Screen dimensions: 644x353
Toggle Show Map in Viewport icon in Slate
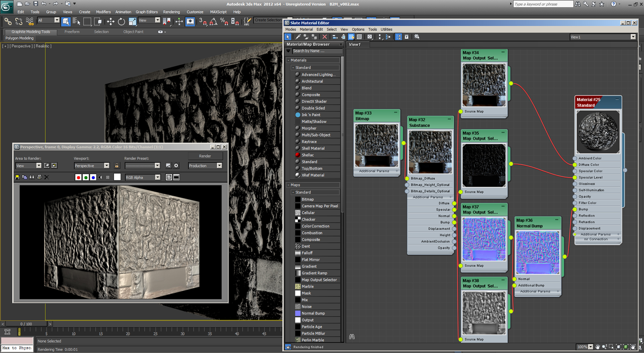[x=351, y=37]
